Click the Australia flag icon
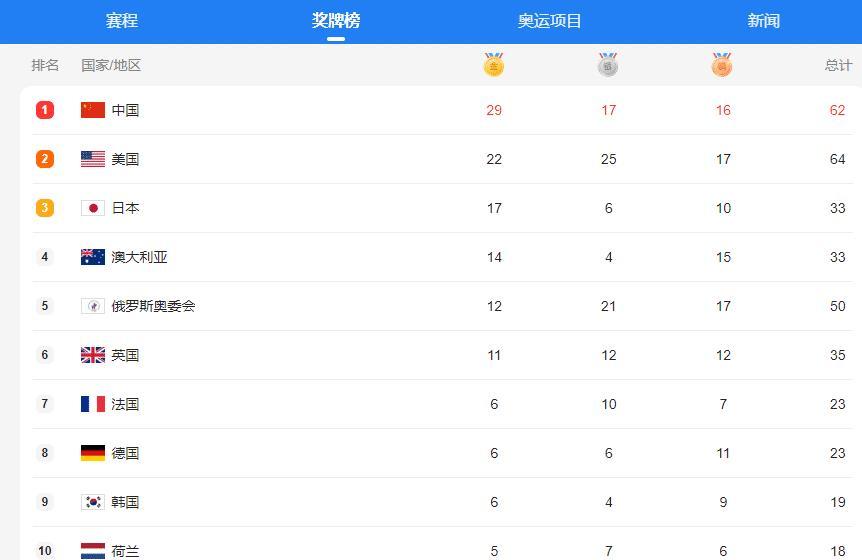This screenshot has width=862, height=560. click(93, 257)
